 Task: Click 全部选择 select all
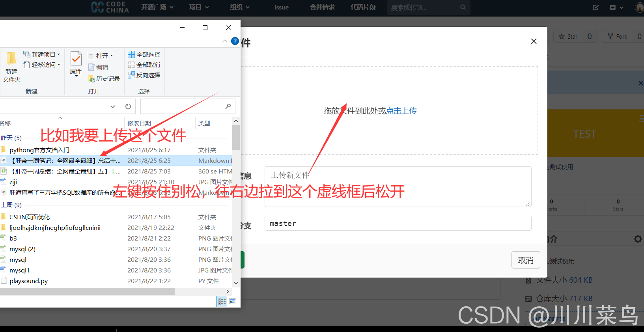tap(144, 54)
